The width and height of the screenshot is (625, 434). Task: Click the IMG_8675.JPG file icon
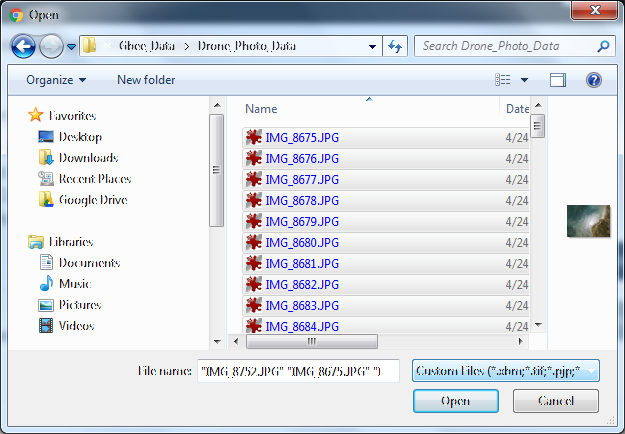pyautogui.click(x=254, y=138)
